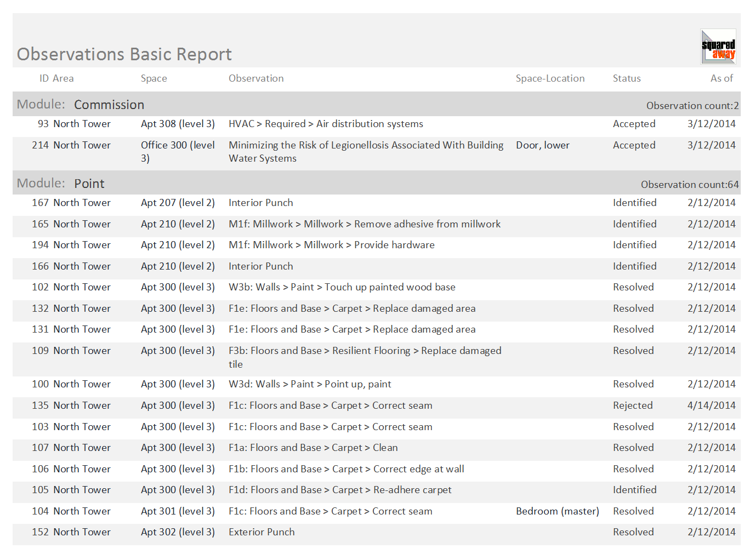
Task: Click the Space-Location column header
Action: point(550,78)
